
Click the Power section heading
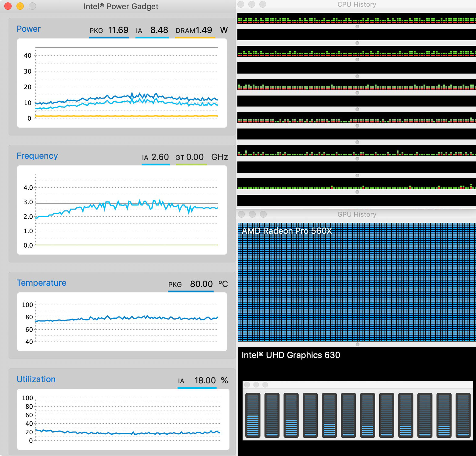[x=28, y=29]
